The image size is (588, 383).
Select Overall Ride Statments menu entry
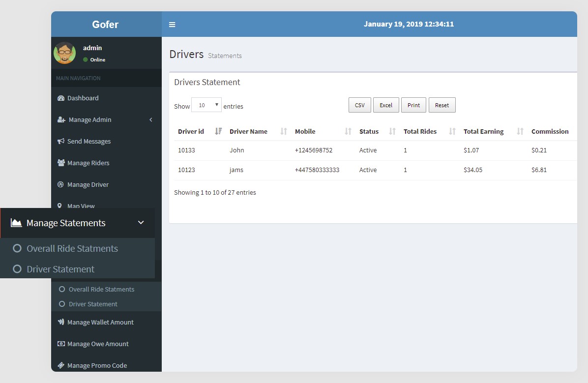pyautogui.click(x=72, y=248)
